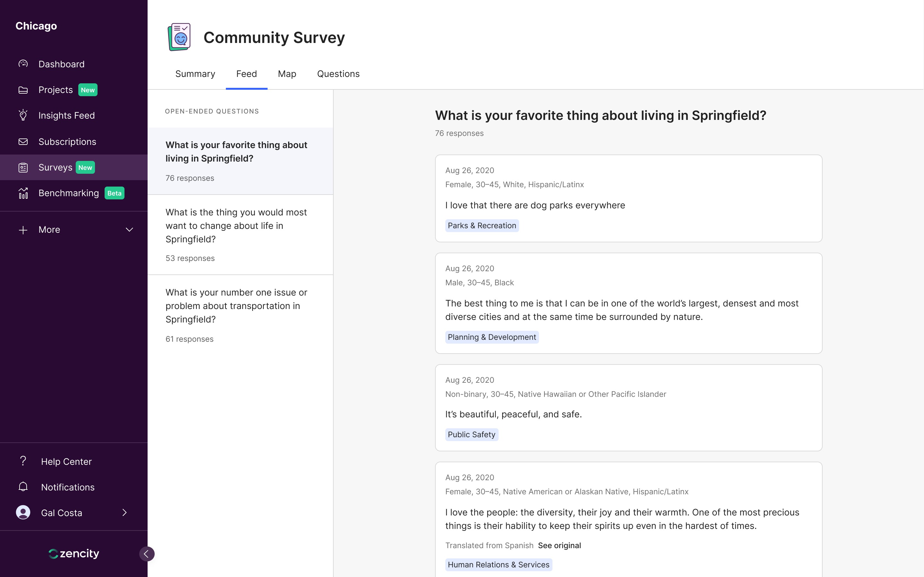This screenshot has width=924, height=577.
Task: Collapse the sidebar with arrow button
Action: click(x=147, y=554)
